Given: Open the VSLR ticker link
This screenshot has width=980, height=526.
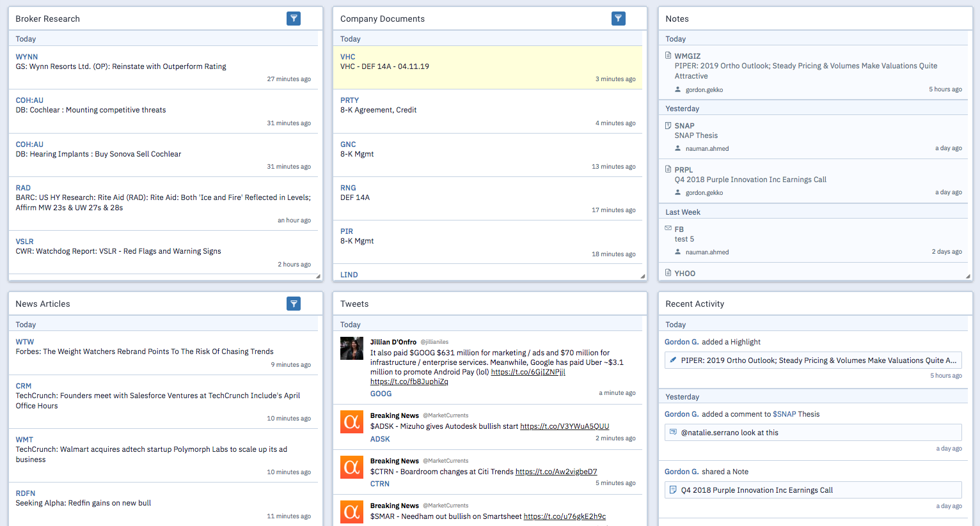Looking at the screenshot, I should (25, 242).
